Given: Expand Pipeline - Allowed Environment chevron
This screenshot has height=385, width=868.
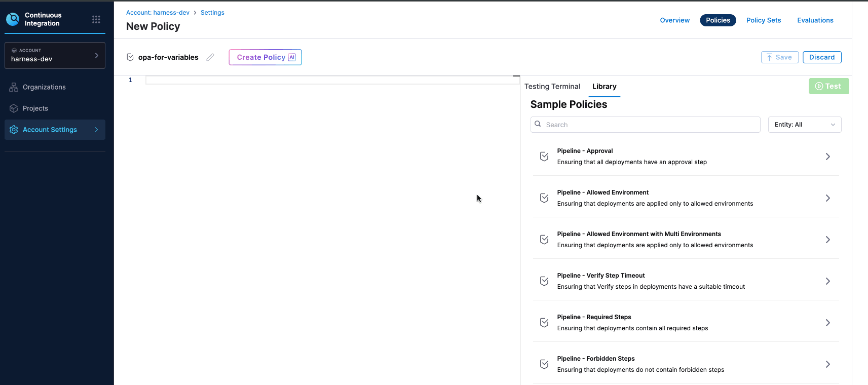Looking at the screenshot, I should click(827, 198).
